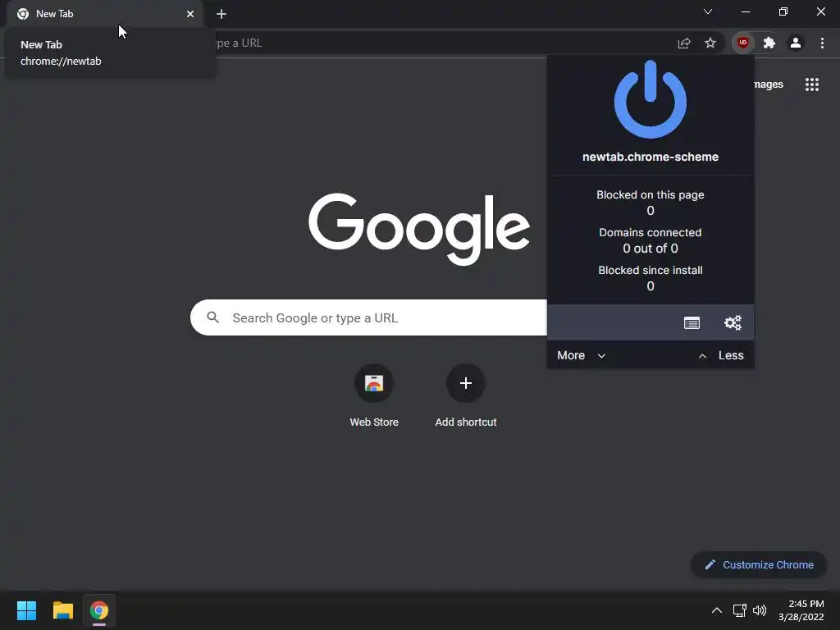
Task: Click the Google logo
Action: [419, 229]
